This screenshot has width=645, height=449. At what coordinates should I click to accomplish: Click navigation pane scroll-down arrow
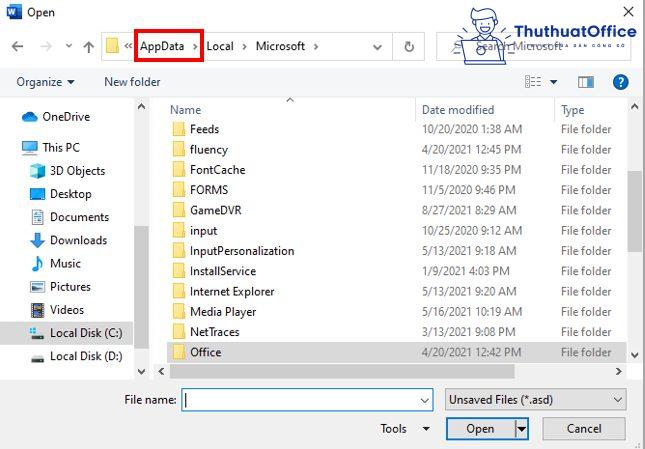pyautogui.click(x=141, y=372)
